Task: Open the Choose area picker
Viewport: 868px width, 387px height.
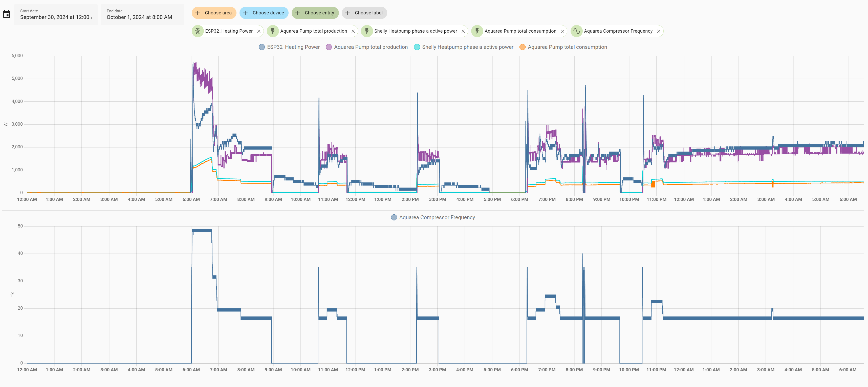Action: [214, 13]
